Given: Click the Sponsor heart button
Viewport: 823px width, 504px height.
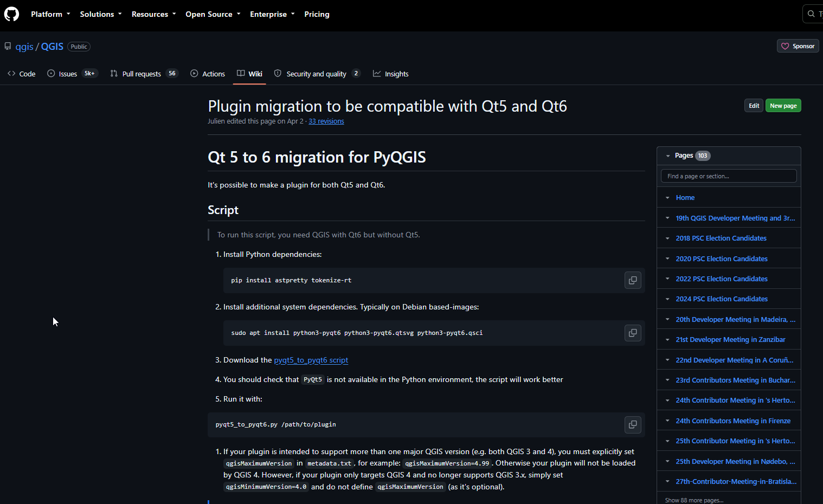Looking at the screenshot, I should [798, 46].
